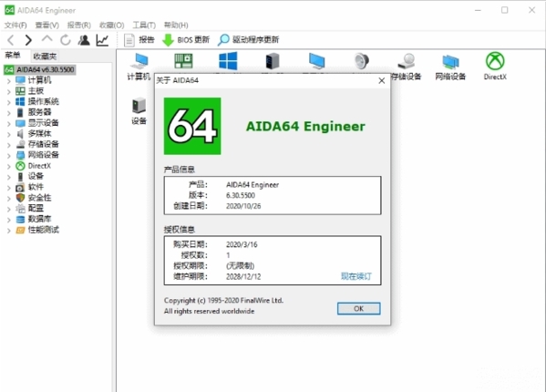
Task: Click the 报告 report toolbar button
Action: 139,40
